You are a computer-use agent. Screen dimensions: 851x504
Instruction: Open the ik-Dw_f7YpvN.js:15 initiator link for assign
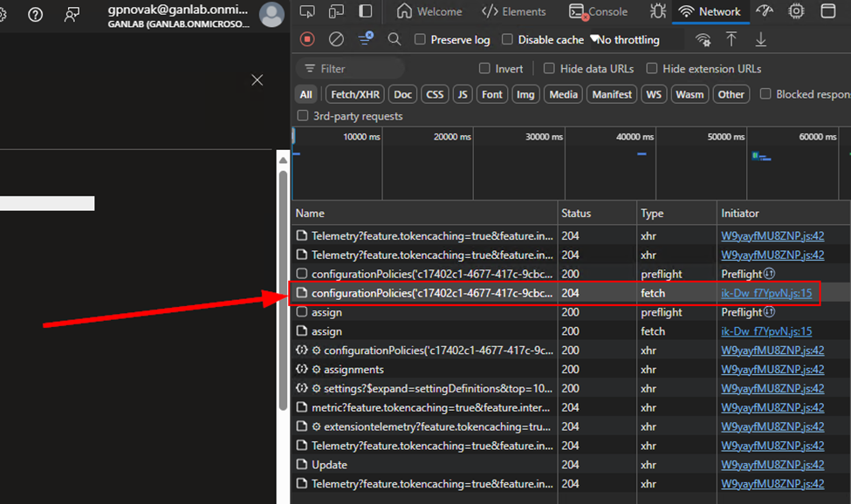pos(765,331)
